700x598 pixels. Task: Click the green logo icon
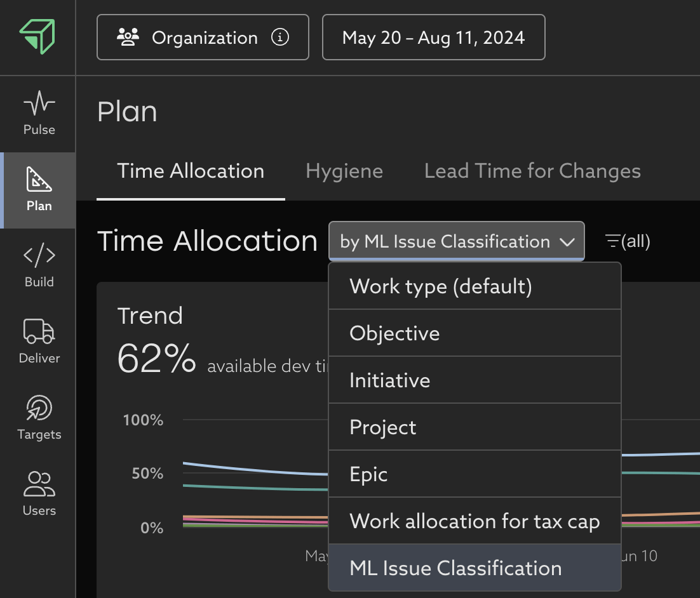click(x=37, y=36)
